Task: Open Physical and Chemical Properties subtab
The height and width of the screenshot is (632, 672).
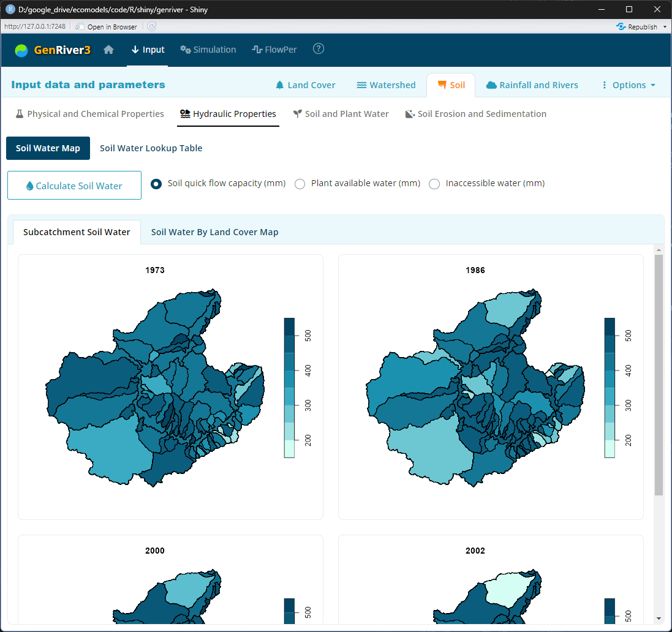Action: click(90, 114)
